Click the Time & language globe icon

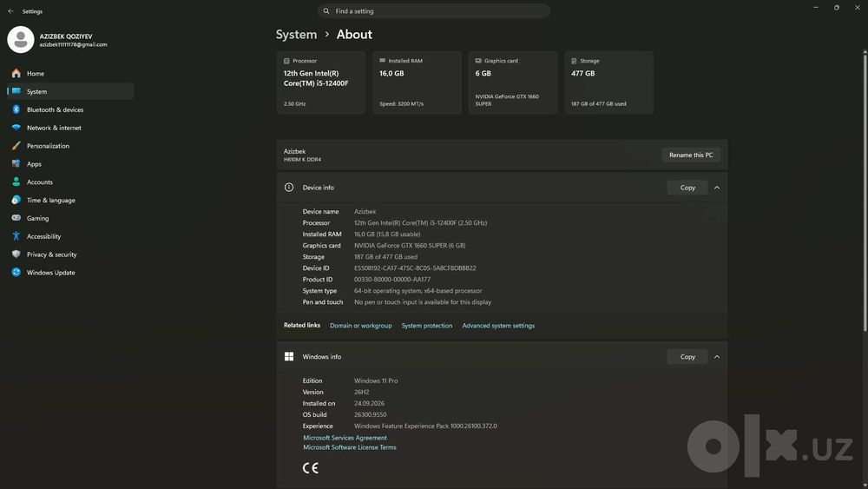pyautogui.click(x=16, y=200)
